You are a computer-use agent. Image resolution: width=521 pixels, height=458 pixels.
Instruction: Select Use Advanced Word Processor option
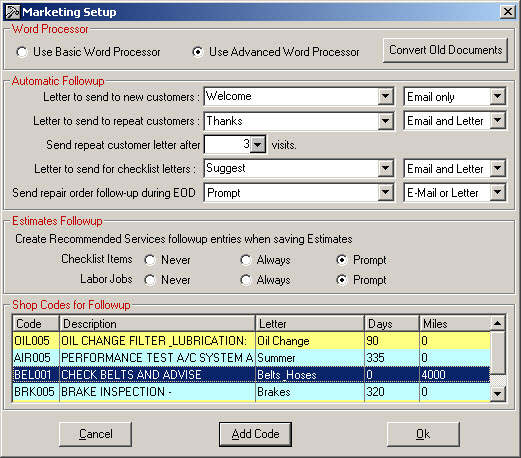coord(198,52)
